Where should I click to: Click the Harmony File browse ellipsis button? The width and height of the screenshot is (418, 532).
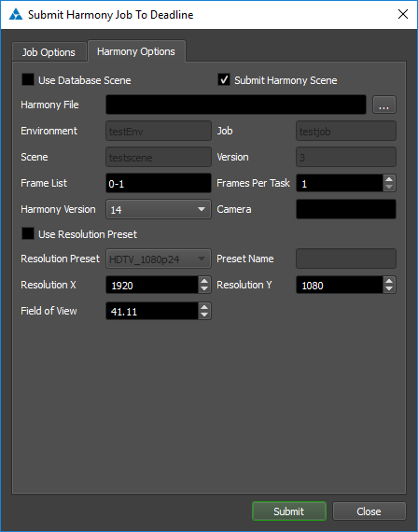point(384,105)
